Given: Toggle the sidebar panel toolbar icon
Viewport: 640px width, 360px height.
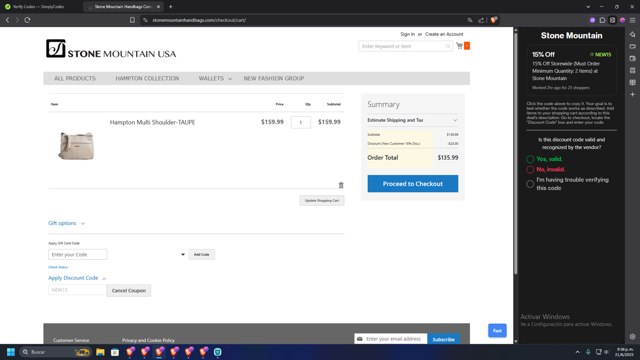Looking at the screenshot, I should click(612, 20).
